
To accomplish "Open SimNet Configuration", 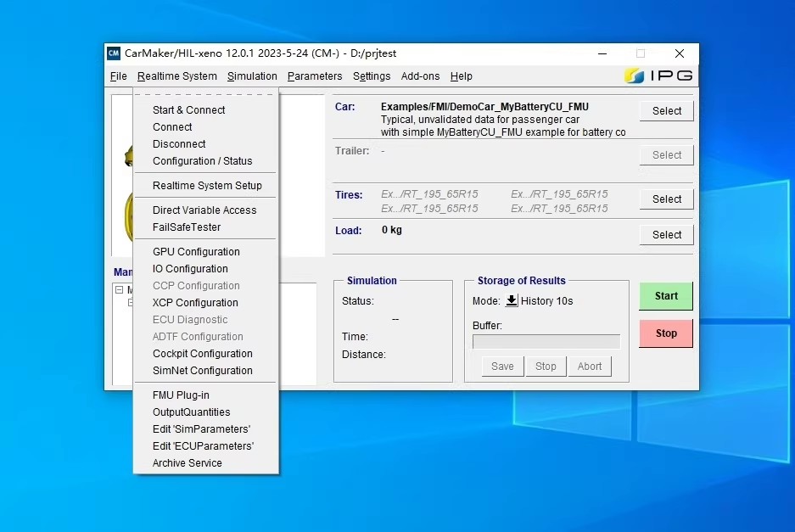I will [206, 371].
